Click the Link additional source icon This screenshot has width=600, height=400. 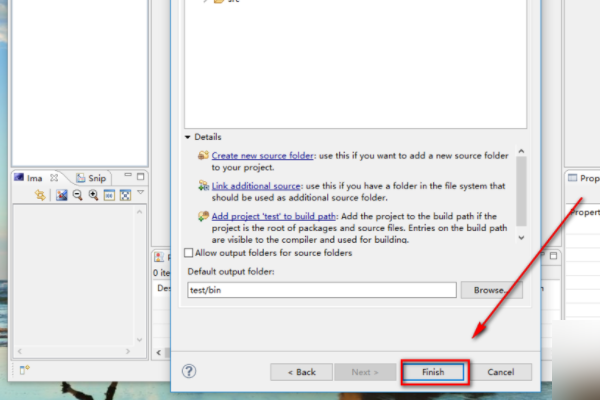(x=203, y=186)
